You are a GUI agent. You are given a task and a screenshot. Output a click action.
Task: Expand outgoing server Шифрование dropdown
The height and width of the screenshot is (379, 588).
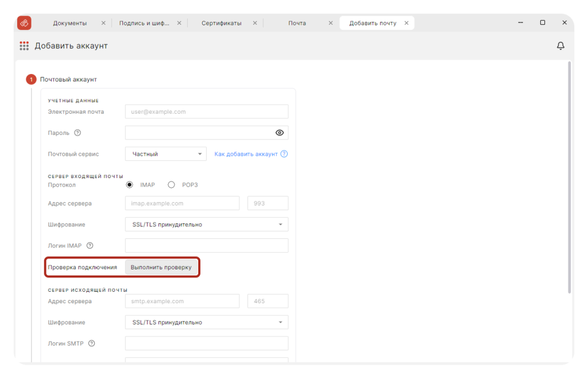[206, 323]
